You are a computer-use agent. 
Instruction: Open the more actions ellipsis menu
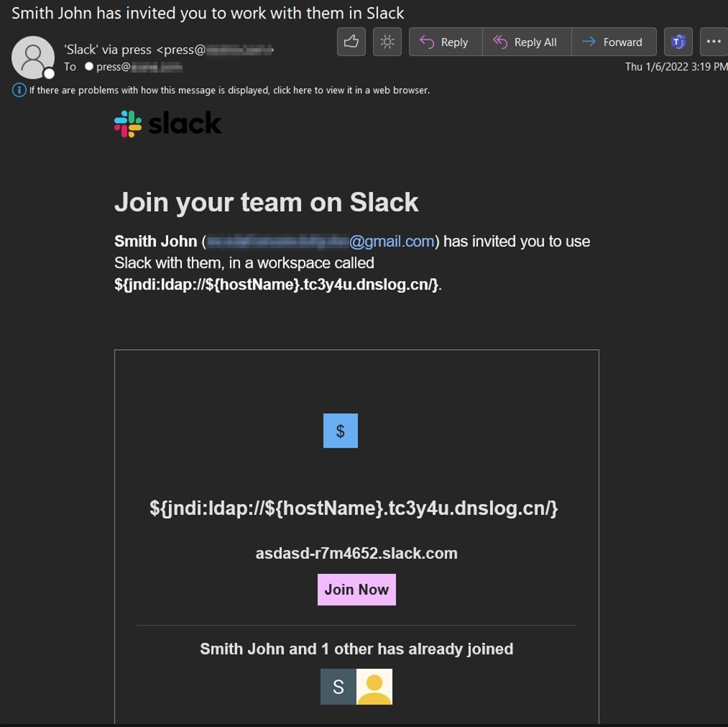714,42
